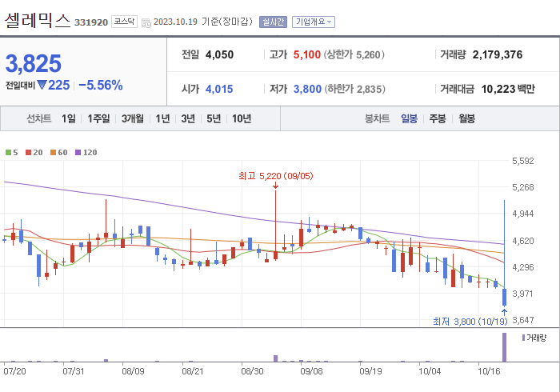This screenshot has width=560, height=392.
Task: Select the 3년 line chart tab
Action: [x=188, y=118]
